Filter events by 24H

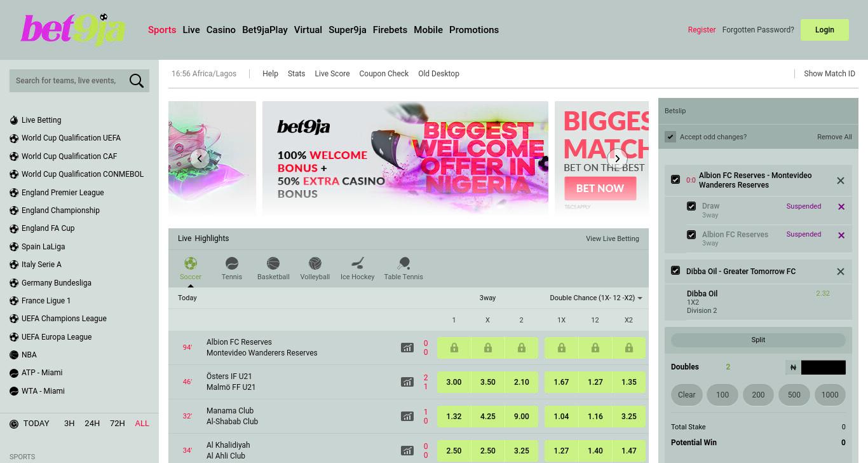pyautogui.click(x=92, y=424)
